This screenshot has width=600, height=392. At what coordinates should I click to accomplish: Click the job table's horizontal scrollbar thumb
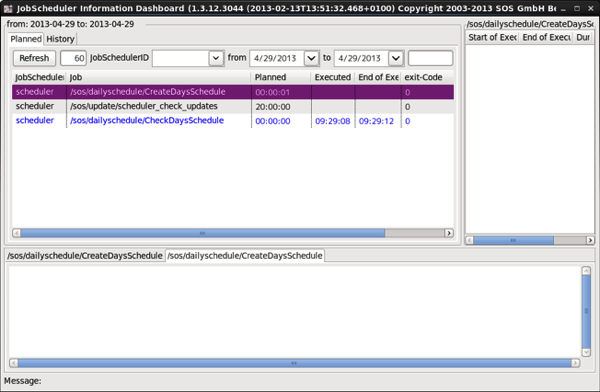(x=202, y=233)
